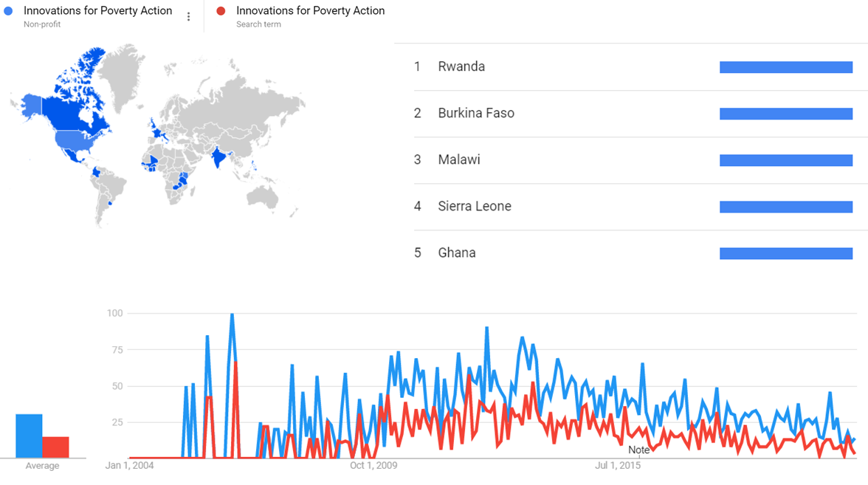Select Malawi in the region list
Screen dimensions: 868x485
point(459,159)
